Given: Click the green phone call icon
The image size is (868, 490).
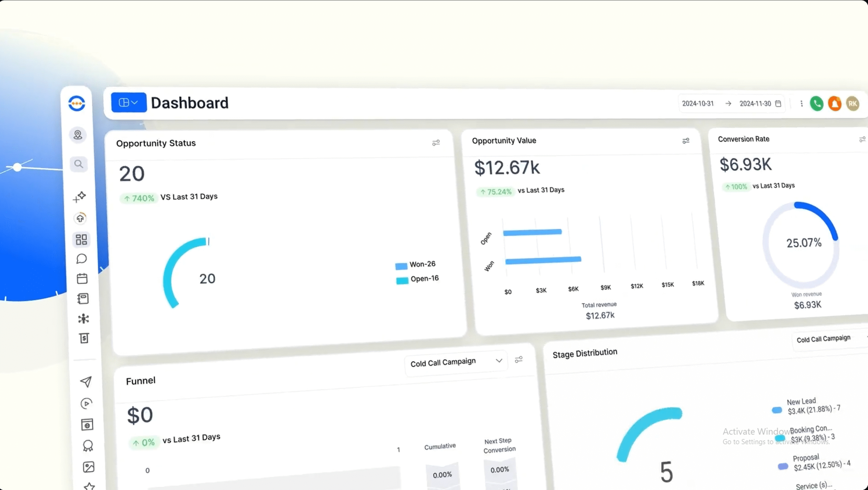Looking at the screenshot, I should click(816, 103).
